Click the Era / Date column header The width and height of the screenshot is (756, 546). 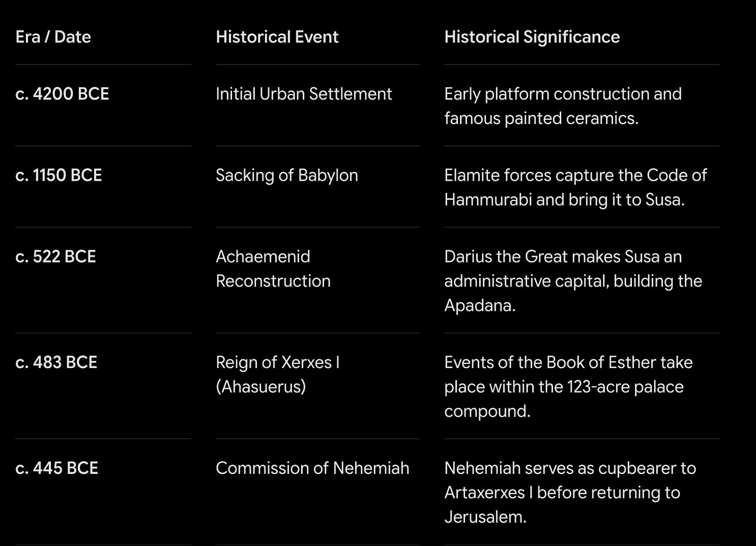tap(53, 37)
